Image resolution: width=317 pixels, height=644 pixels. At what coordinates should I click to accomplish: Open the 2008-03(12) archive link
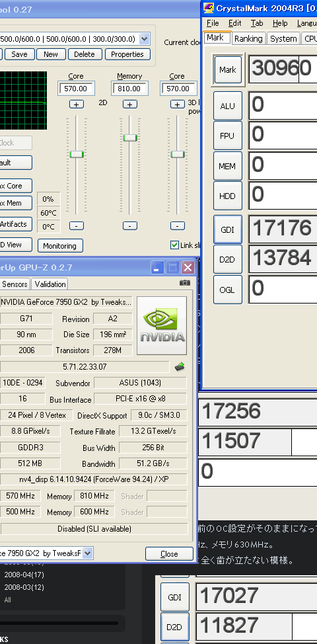point(24,587)
